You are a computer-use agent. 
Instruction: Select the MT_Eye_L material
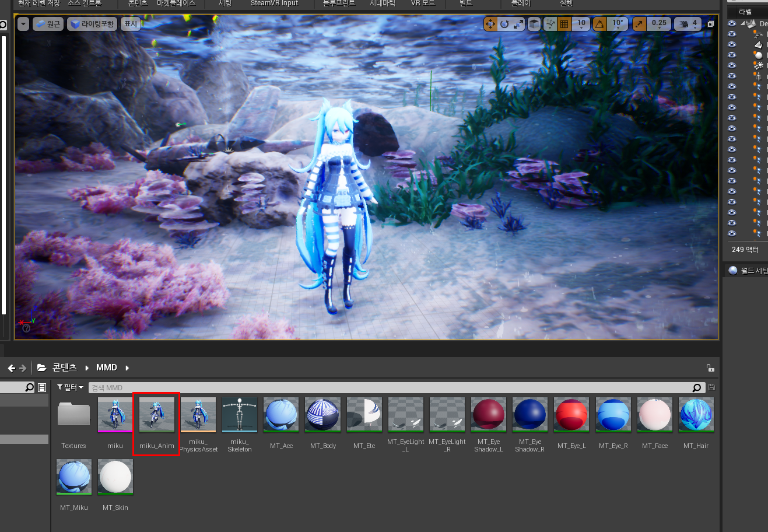571,424
